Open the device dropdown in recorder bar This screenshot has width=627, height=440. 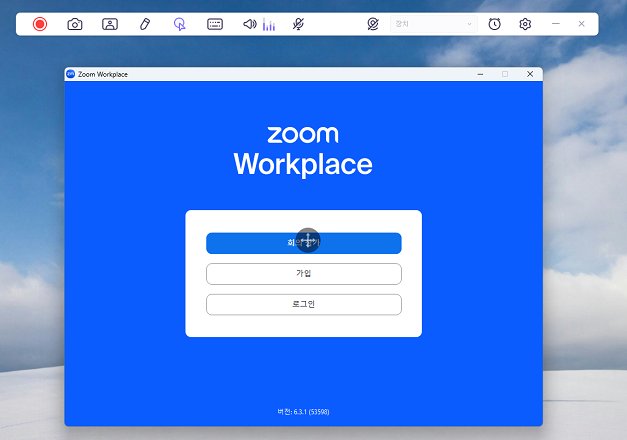(433, 24)
